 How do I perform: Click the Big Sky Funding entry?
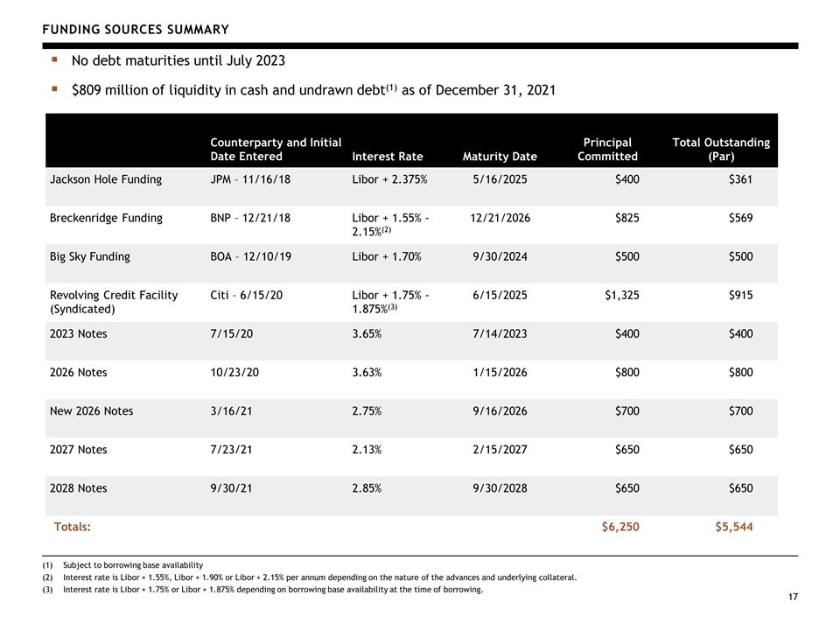point(90,256)
